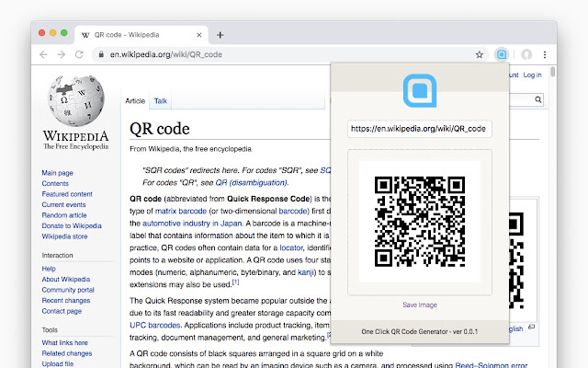
Task: Open Random article link
Action: coord(64,215)
